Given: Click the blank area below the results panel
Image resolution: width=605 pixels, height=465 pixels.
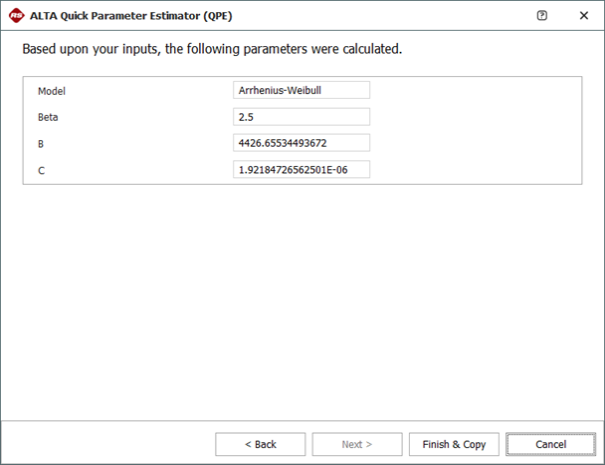Looking at the screenshot, I should [300, 300].
